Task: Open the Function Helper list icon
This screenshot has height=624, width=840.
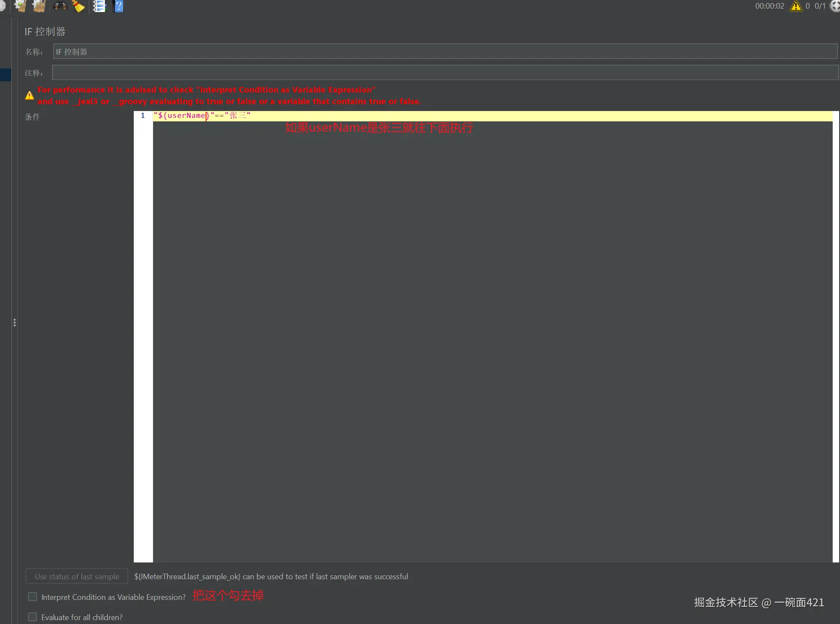Action: [99, 6]
